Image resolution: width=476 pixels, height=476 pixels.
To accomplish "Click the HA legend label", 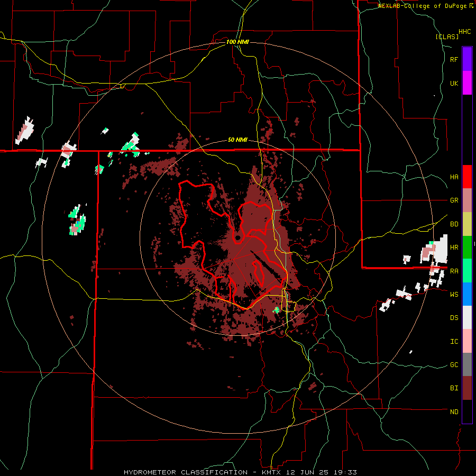I will [x=454, y=177].
